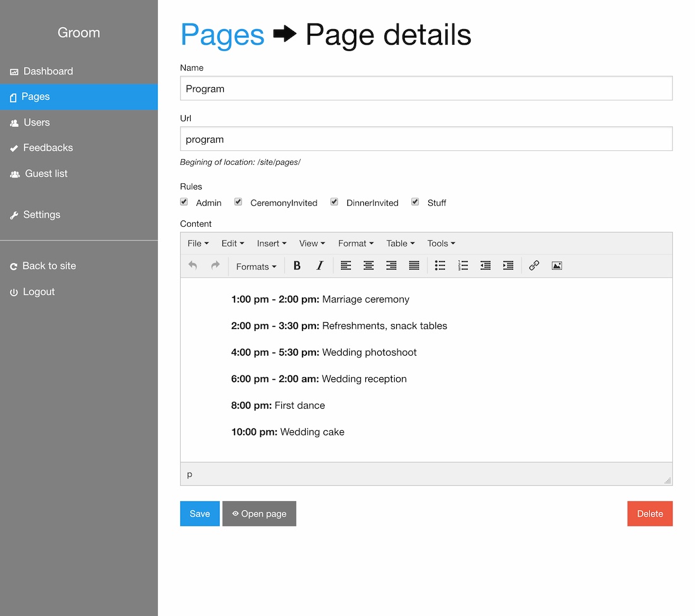This screenshot has width=695, height=616.
Task: Justify text with the toolbar icon
Action: tap(414, 266)
